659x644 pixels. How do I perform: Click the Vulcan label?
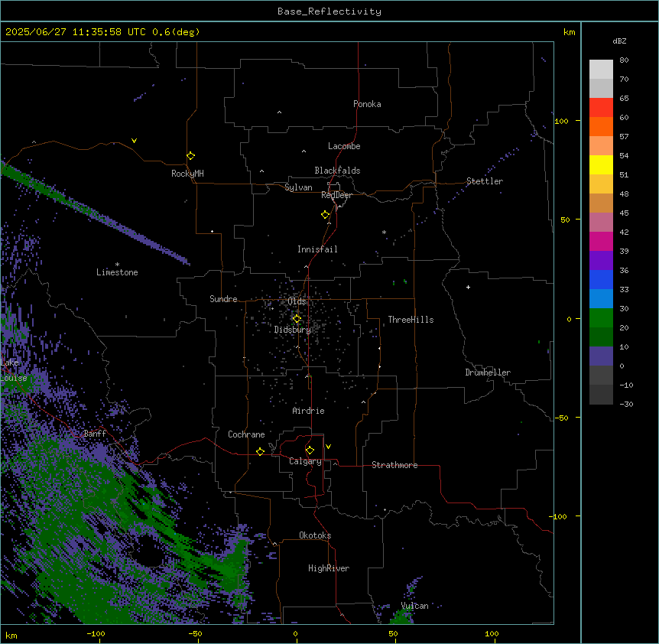point(415,606)
